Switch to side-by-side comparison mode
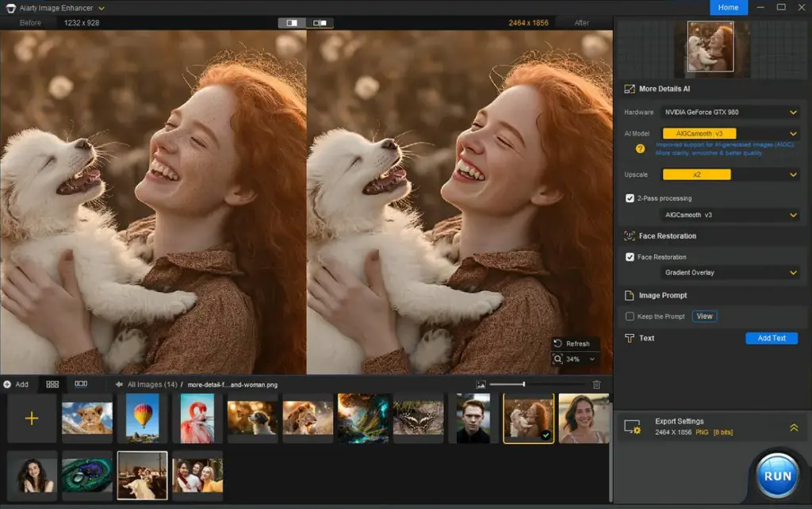 point(320,23)
